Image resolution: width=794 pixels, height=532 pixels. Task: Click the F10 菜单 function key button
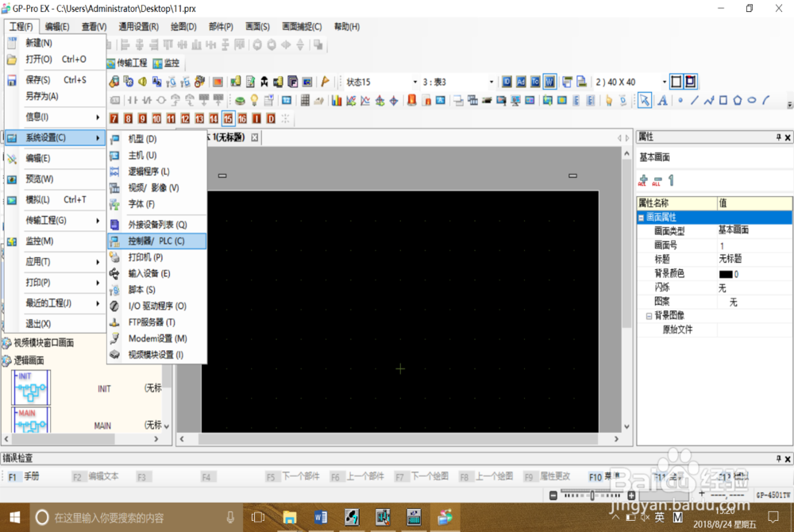(604, 477)
